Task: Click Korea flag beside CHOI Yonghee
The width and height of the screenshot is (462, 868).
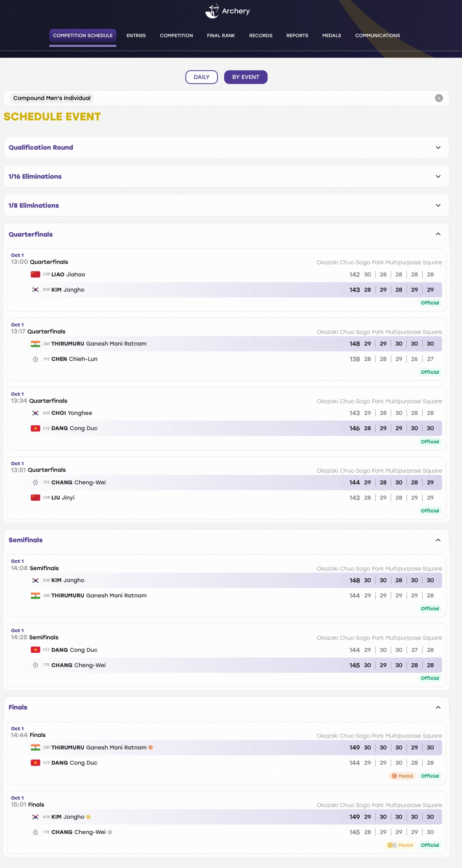Action: tap(36, 413)
